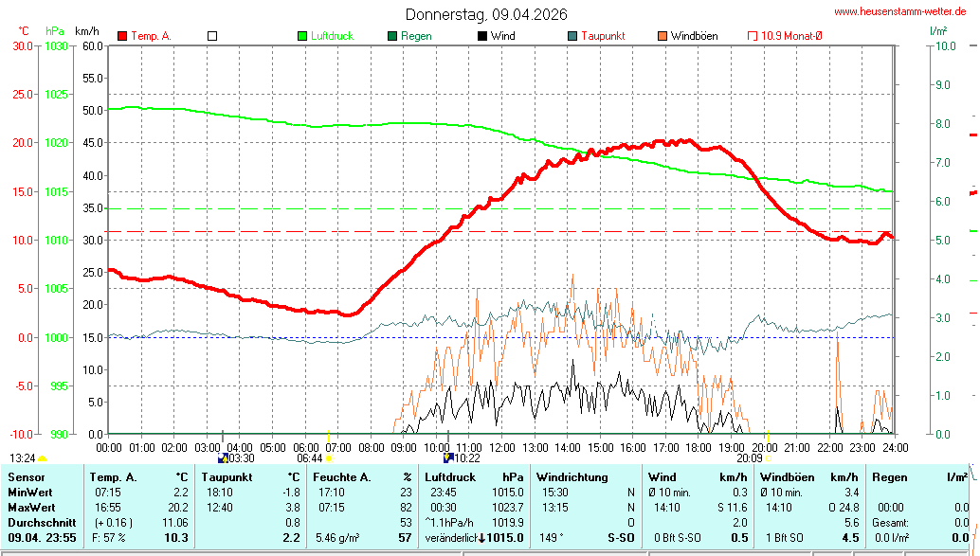Click the dark green Regen legend square
The image size is (980, 556).
392,36
